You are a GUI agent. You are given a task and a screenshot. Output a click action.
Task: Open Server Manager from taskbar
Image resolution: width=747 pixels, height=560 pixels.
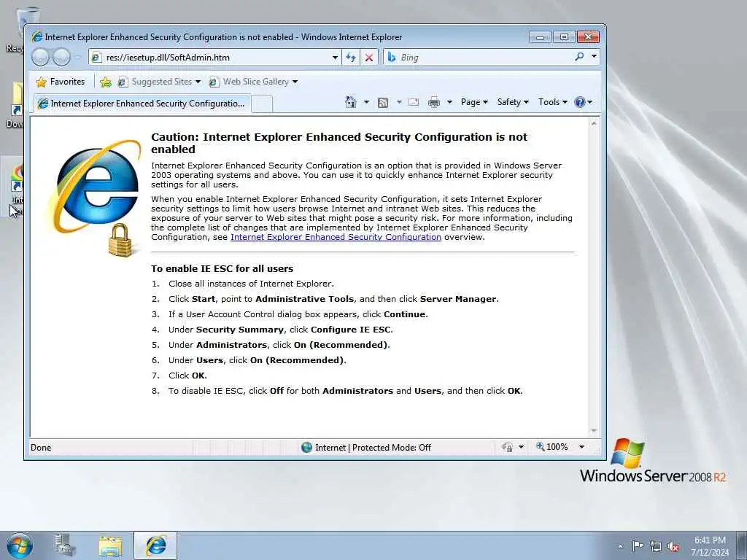pos(65,545)
